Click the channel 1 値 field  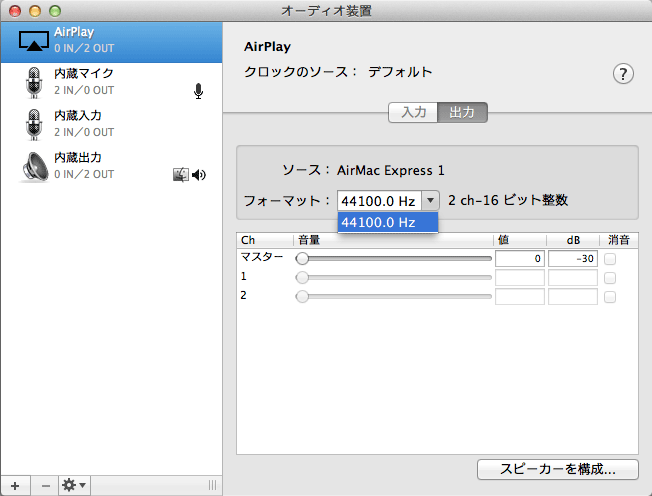(x=520, y=278)
